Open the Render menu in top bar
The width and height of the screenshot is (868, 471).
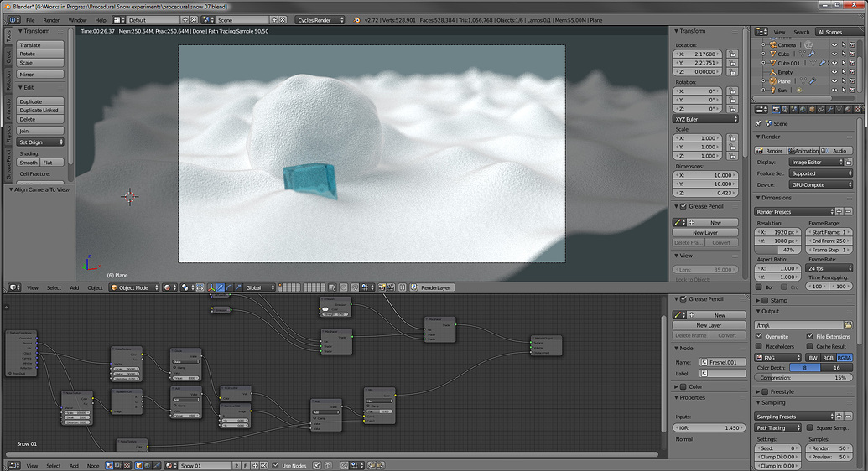[51, 20]
